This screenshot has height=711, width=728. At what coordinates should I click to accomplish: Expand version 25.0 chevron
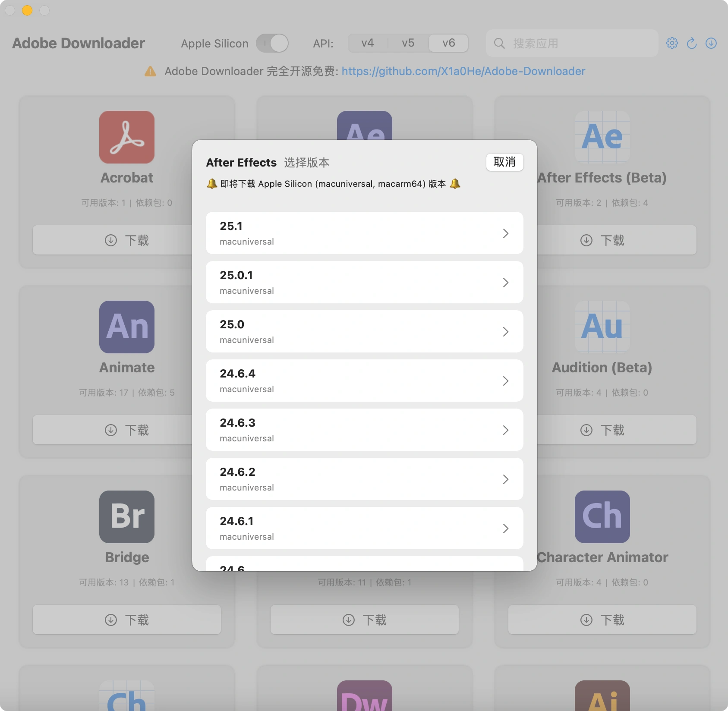coord(506,332)
